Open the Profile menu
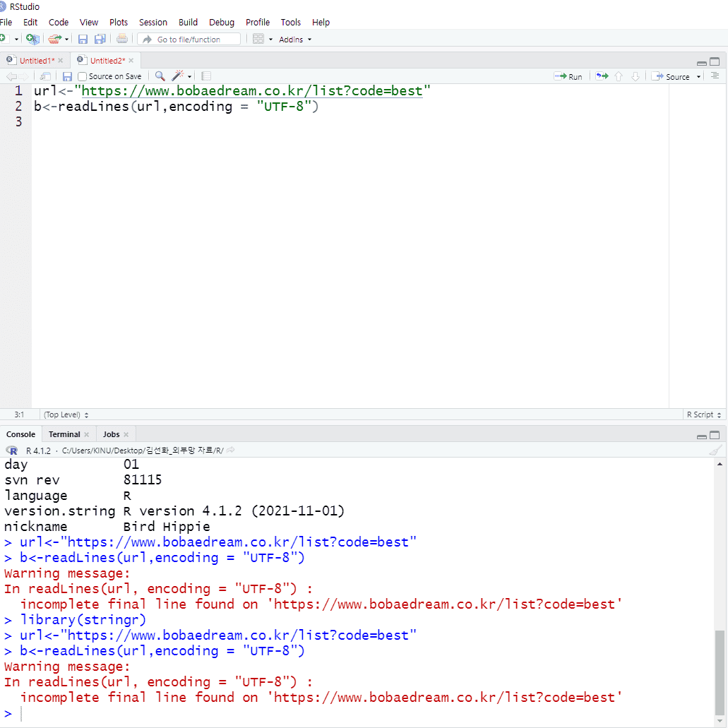This screenshot has width=728, height=728. [258, 23]
